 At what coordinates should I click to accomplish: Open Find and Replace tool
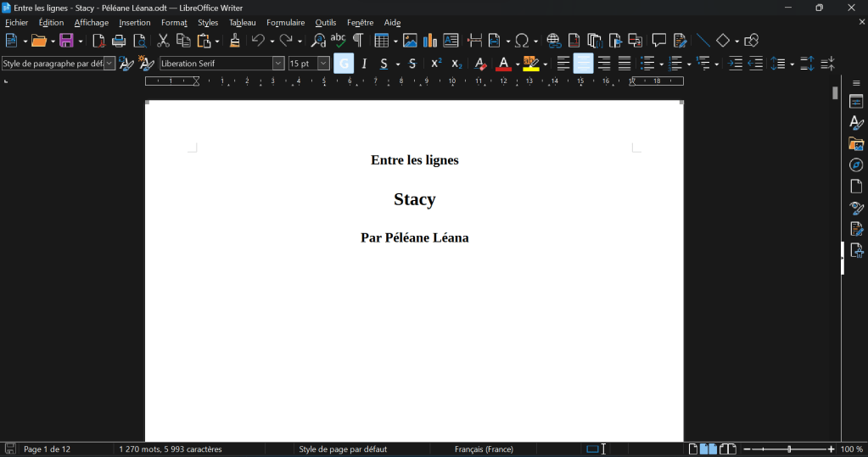pos(318,41)
